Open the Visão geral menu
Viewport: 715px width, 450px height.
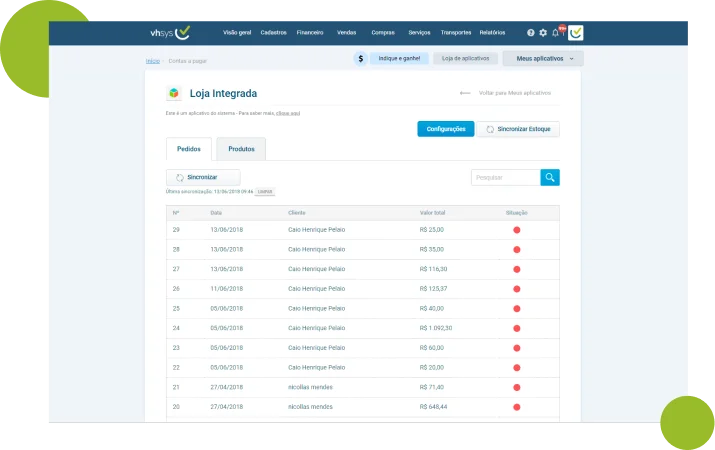[237, 33]
